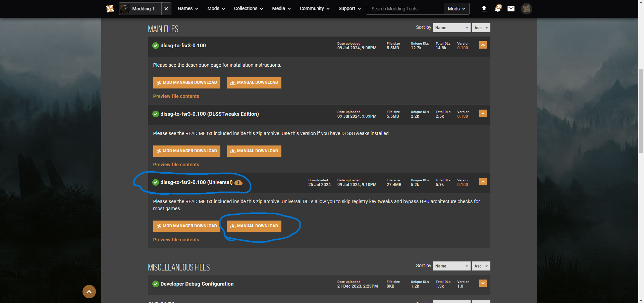Mod Manager Download for dlssg-to-fsr3-0.100
Image resolution: width=644 pixels, height=303 pixels.
(187, 83)
